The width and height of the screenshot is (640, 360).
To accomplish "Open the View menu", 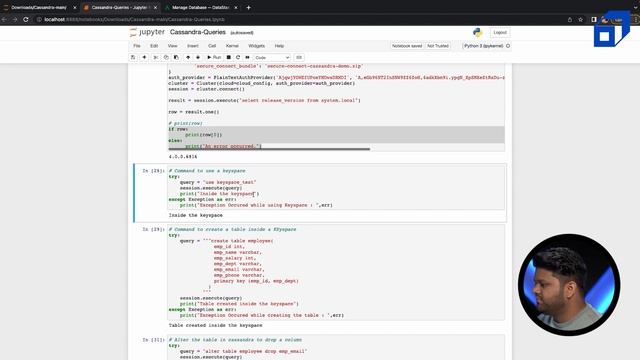I will tap(173, 46).
